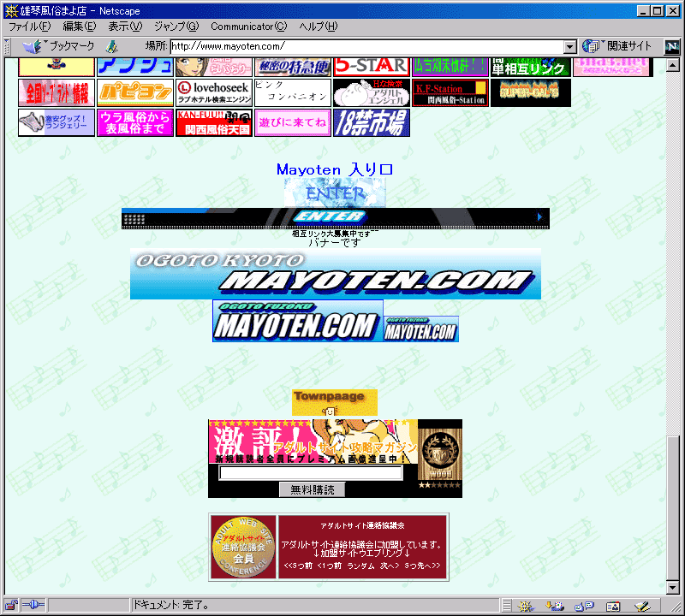
Task: Open the ファイル(F) menu
Action: (30, 27)
